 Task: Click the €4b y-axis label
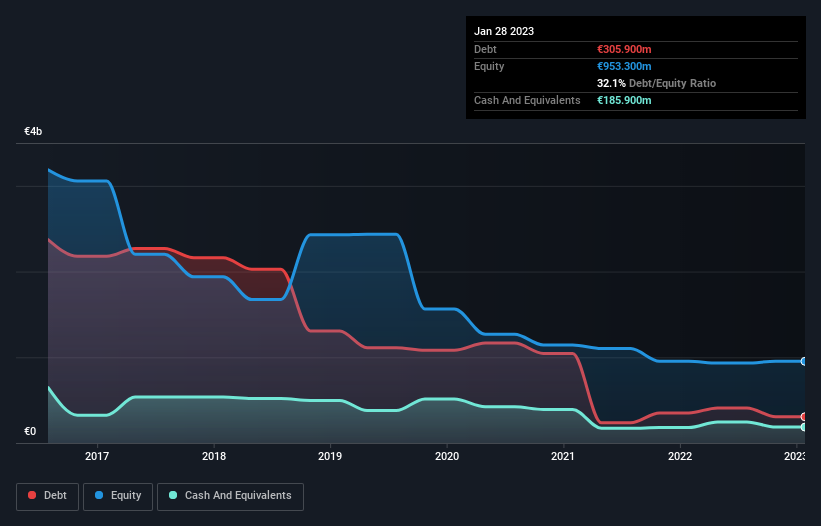tap(33, 131)
